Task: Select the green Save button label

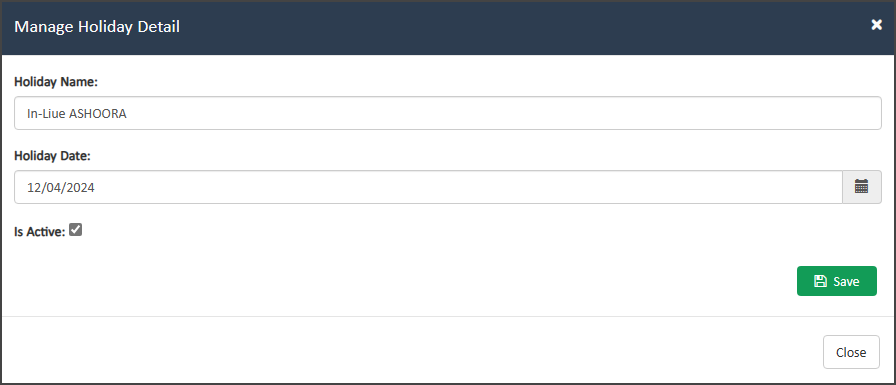Action: 846,282
